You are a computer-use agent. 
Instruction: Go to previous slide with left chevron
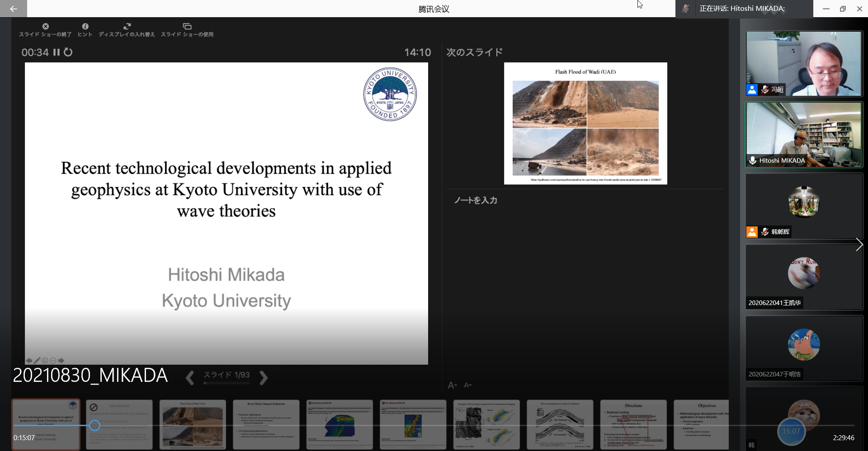pyautogui.click(x=190, y=377)
